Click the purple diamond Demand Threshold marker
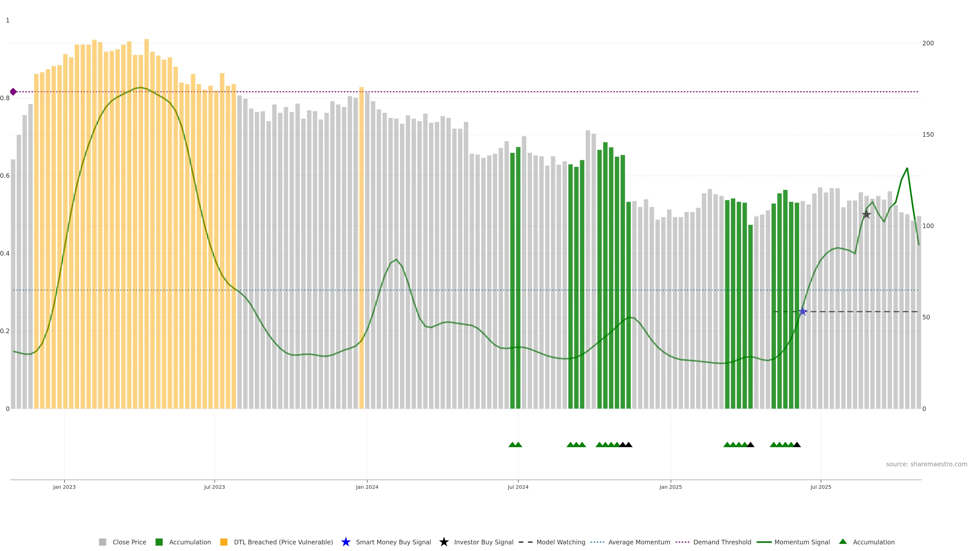980x551 pixels. tap(13, 92)
